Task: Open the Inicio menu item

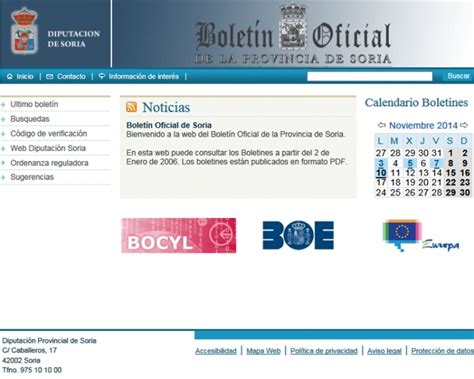Action: coord(25,77)
